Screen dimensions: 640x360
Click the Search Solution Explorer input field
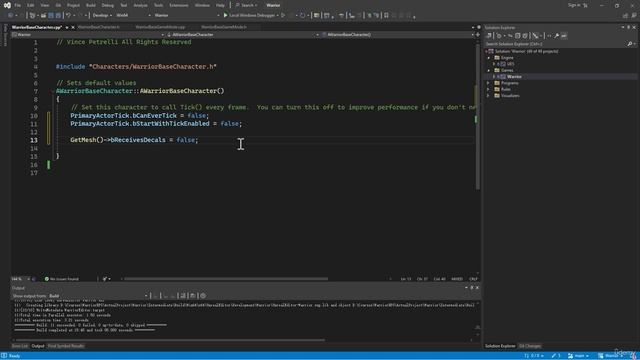pyautogui.click(x=555, y=44)
